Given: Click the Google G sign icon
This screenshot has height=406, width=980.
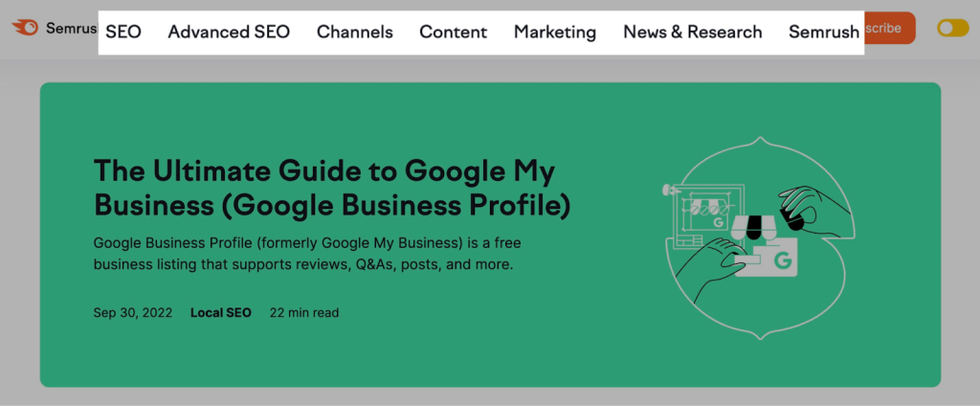Looking at the screenshot, I should 782,260.
